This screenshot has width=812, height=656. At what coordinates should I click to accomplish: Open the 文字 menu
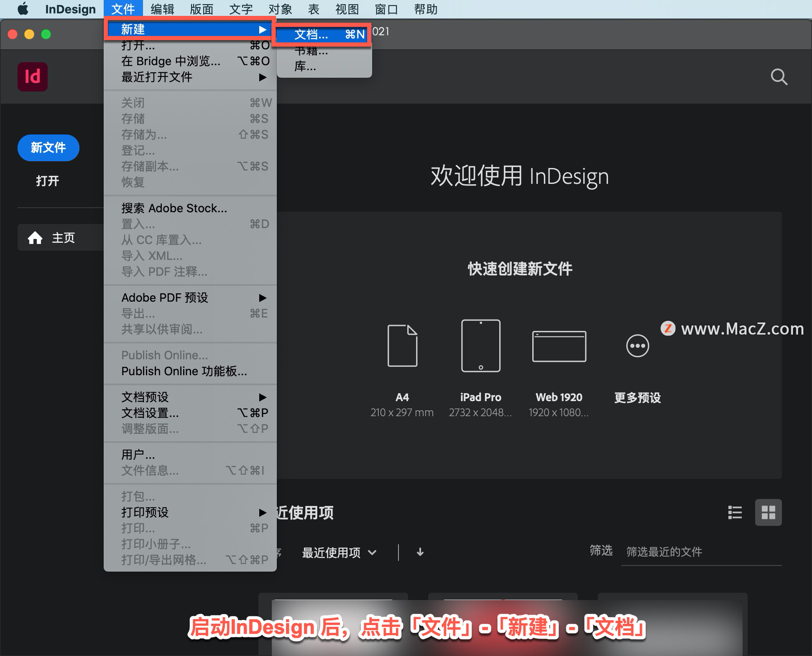click(241, 9)
